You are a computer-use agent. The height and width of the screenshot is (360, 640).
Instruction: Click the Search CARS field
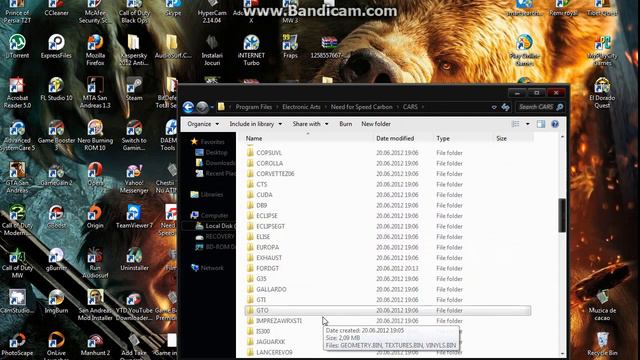point(540,107)
